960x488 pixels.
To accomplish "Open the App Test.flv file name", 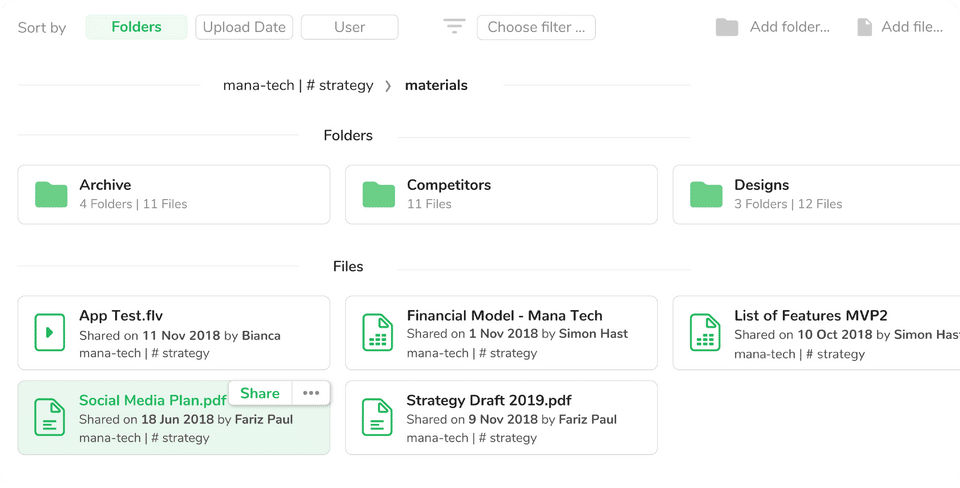I will pos(121,316).
